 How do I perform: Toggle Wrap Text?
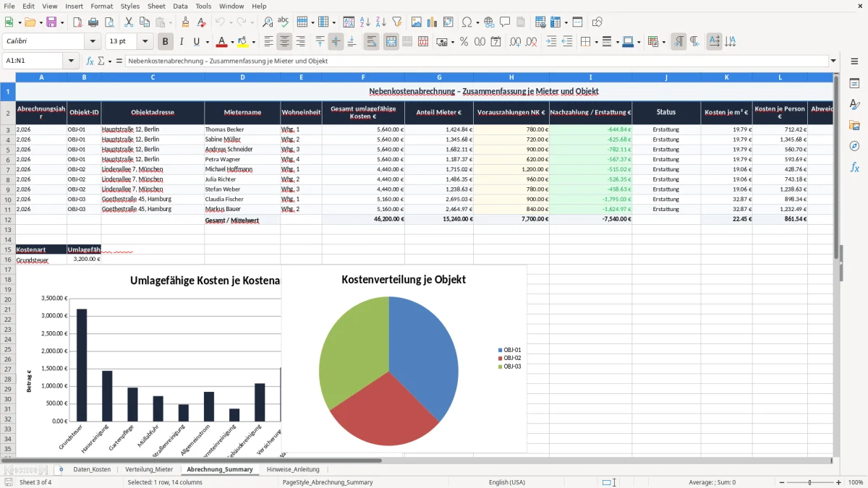(371, 42)
